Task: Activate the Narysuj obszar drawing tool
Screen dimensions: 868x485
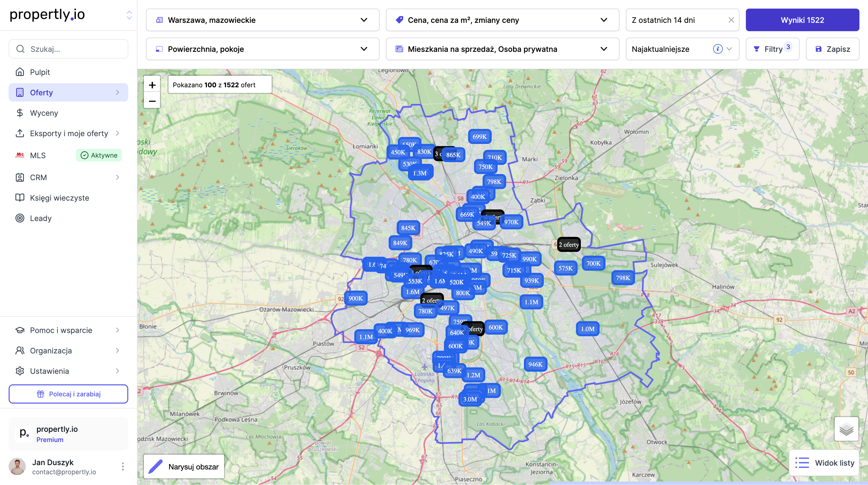Action: point(184,466)
